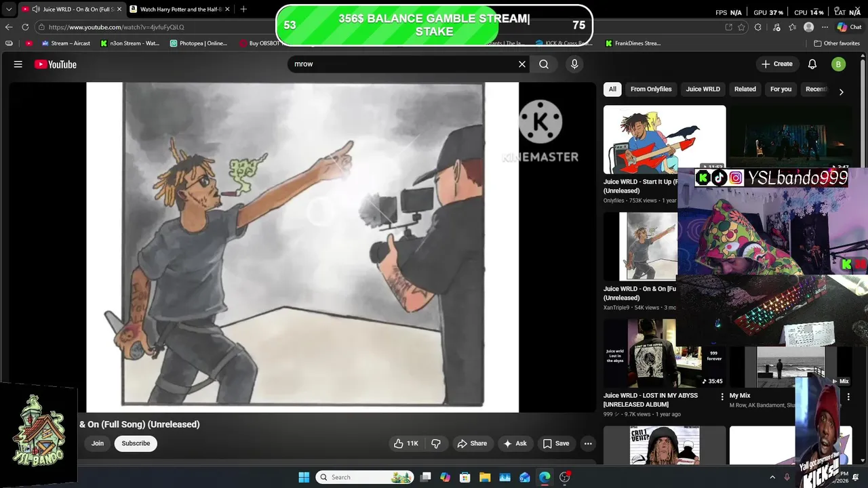Select the For you filter chip
Image resolution: width=868 pixels, height=488 pixels.
pyautogui.click(x=781, y=89)
